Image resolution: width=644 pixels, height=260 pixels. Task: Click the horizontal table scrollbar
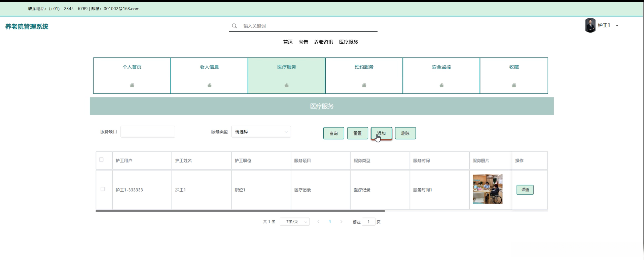240,211
